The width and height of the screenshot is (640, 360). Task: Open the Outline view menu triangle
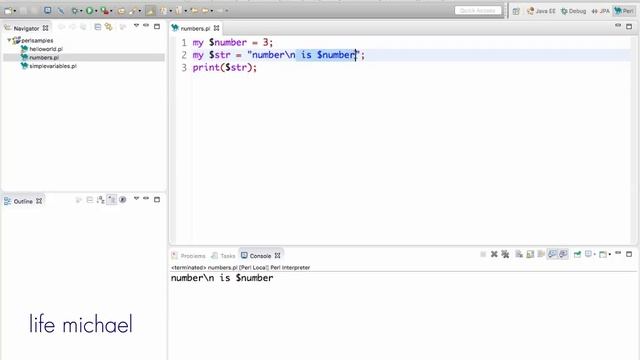click(136, 198)
